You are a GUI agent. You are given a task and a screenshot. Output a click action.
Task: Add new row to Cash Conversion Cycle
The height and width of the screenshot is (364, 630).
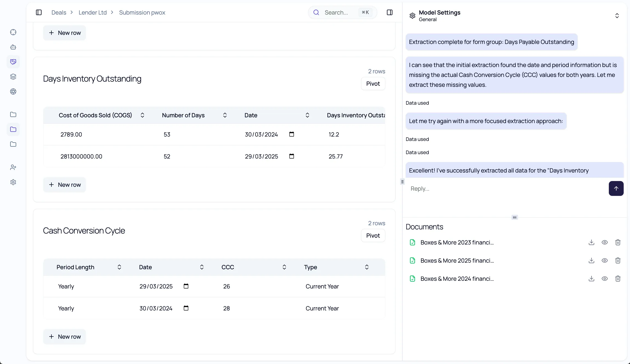[65, 337]
